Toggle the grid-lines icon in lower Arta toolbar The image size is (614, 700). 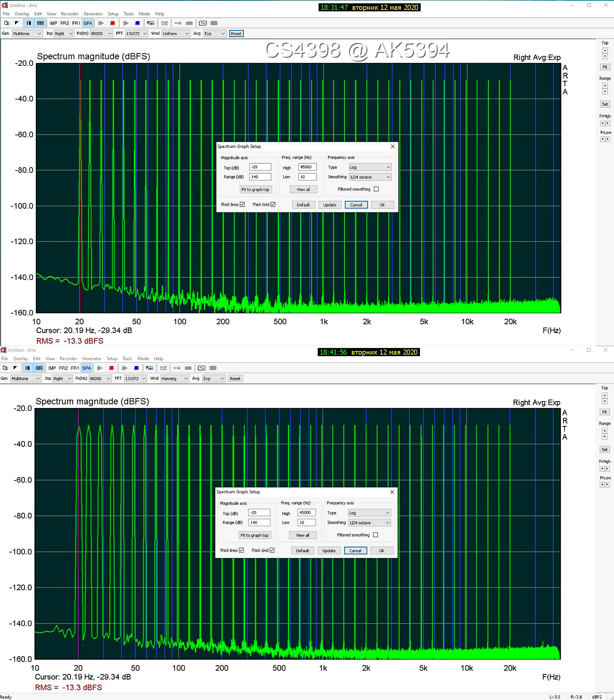[39, 368]
